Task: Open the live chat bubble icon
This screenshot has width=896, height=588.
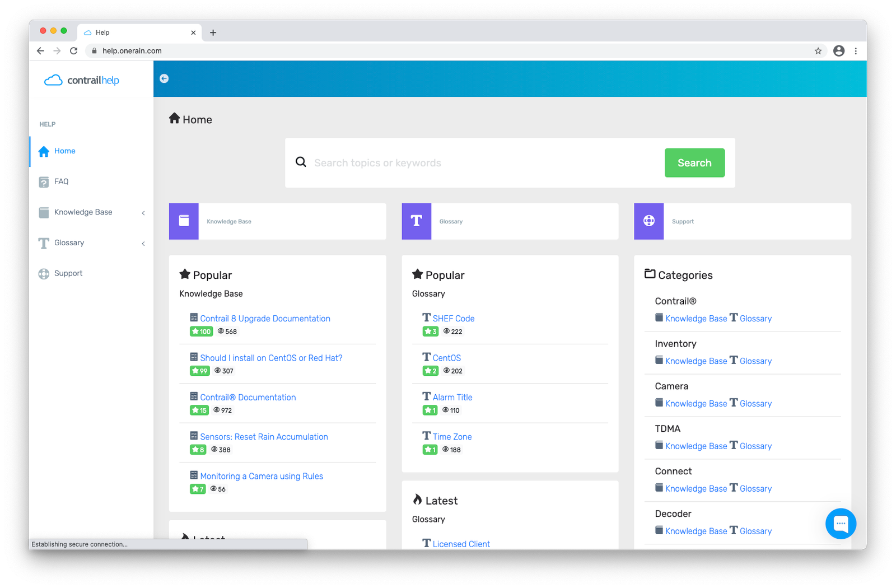Action: coord(840,524)
